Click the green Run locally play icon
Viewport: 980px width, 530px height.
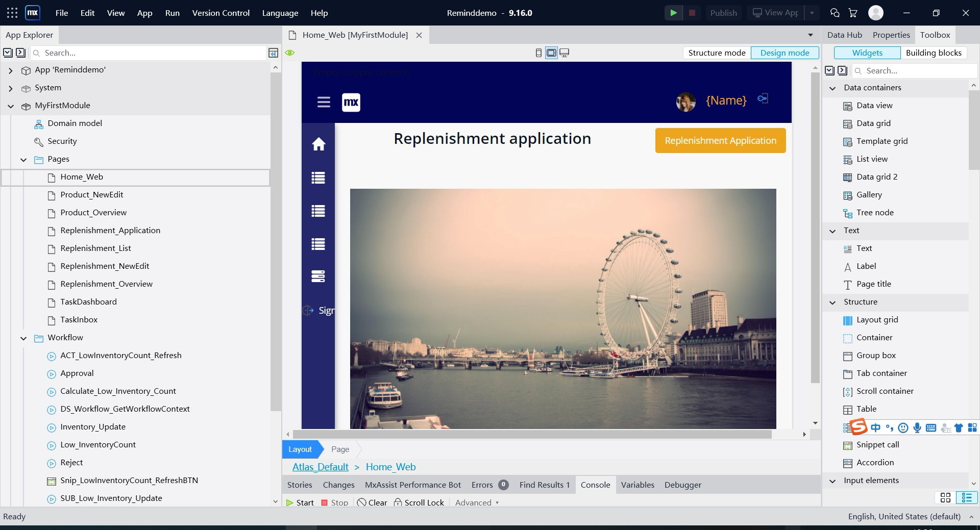tap(673, 13)
